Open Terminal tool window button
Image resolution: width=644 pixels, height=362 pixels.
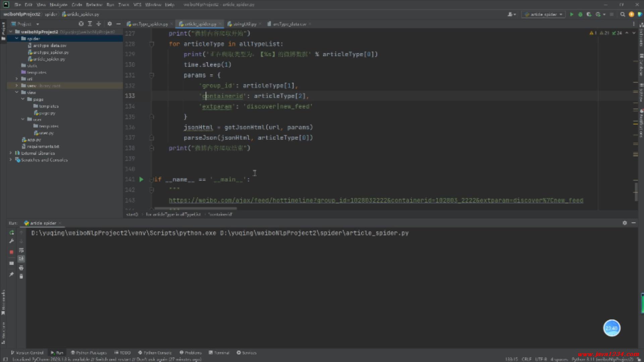219,353
